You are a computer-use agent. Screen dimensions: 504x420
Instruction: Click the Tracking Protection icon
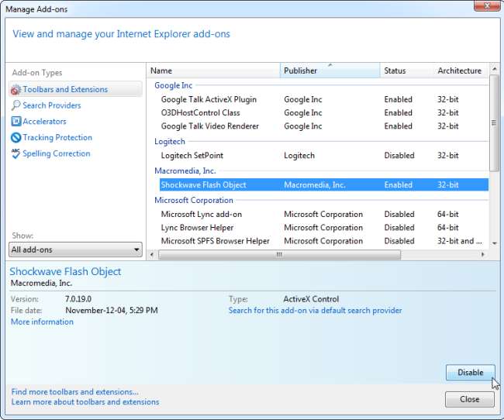click(16, 138)
